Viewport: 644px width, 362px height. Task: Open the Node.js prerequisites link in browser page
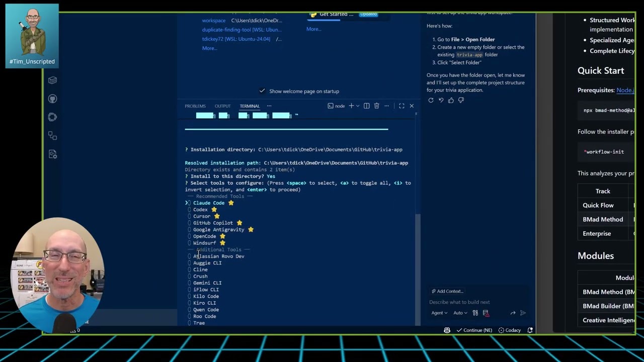(625, 90)
